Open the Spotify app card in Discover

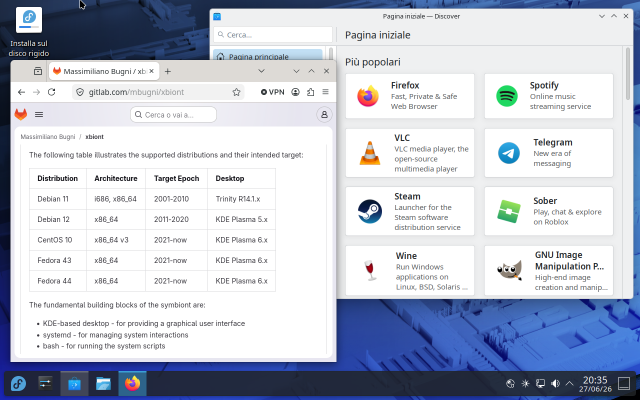[x=549, y=96]
